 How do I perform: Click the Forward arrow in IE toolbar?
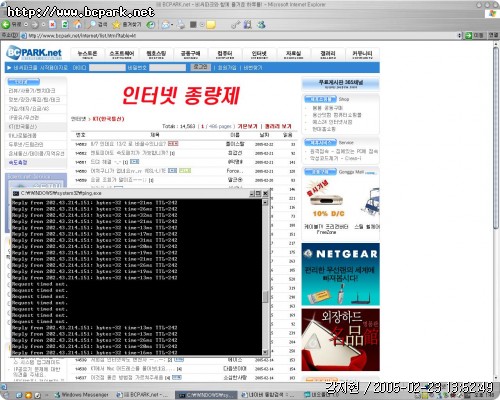pyautogui.click(x=35, y=24)
